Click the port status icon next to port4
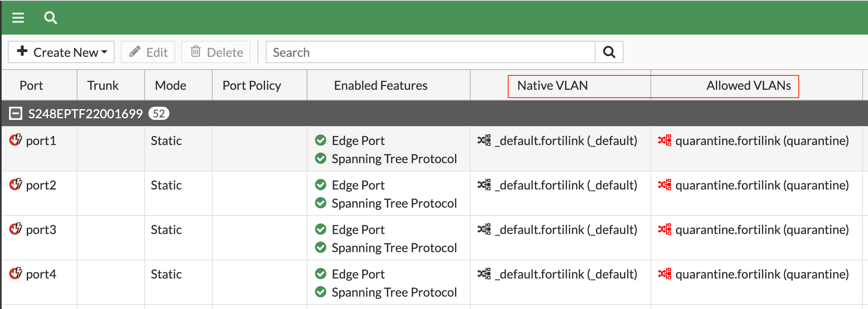Screen dimensions: 868x309 point(15,273)
